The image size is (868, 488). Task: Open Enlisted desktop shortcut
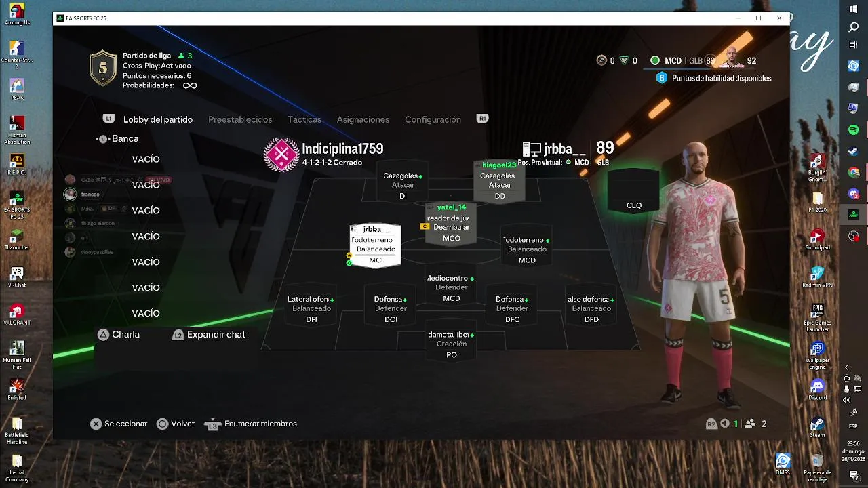coord(17,390)
